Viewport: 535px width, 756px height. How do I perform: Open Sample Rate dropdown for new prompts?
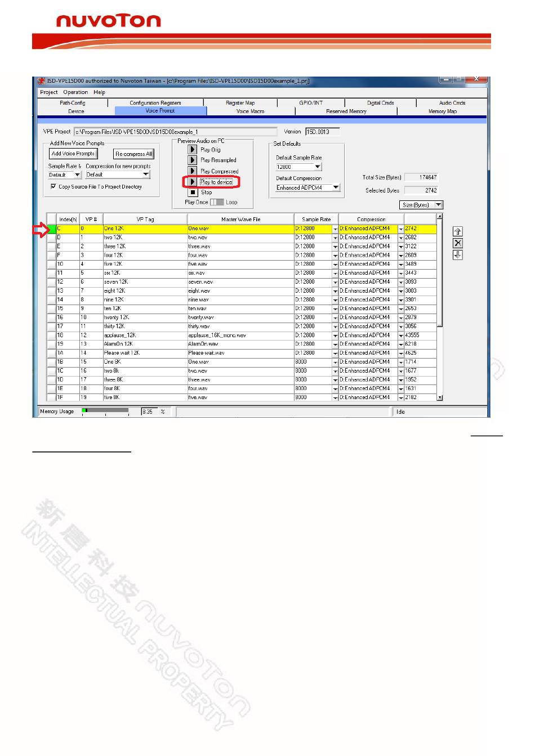pos(77,175)
